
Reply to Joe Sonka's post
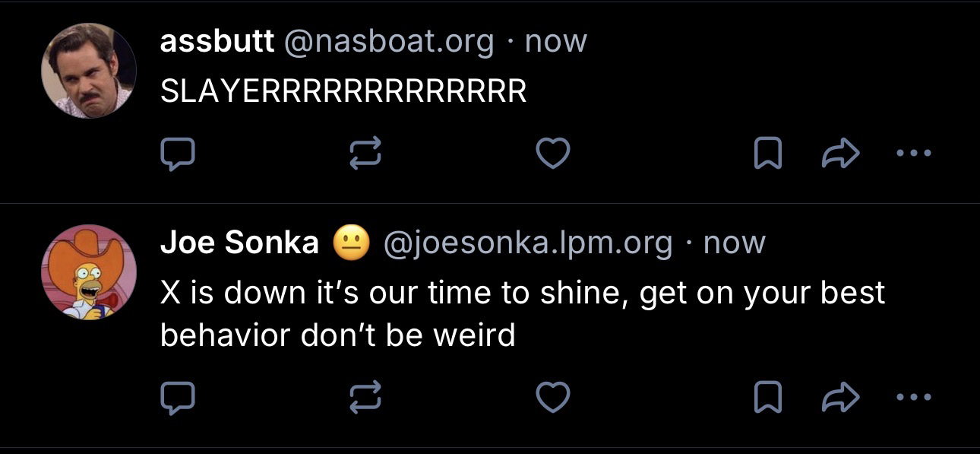coord(178,396)
